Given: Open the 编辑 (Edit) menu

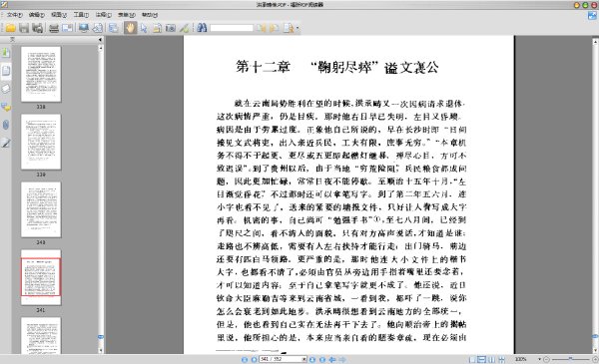Looking at the screenshot, I should (37, 15).
